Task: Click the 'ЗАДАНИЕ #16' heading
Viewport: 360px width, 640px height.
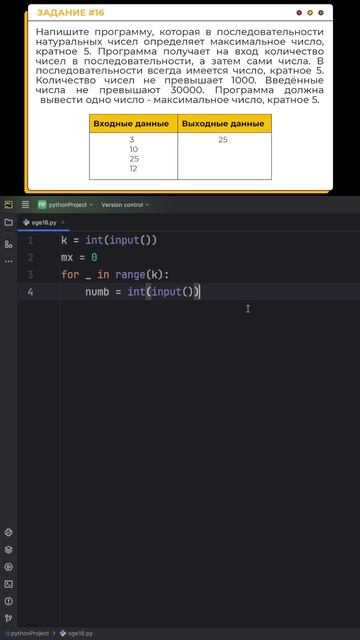Action: (x=70, y=13)
